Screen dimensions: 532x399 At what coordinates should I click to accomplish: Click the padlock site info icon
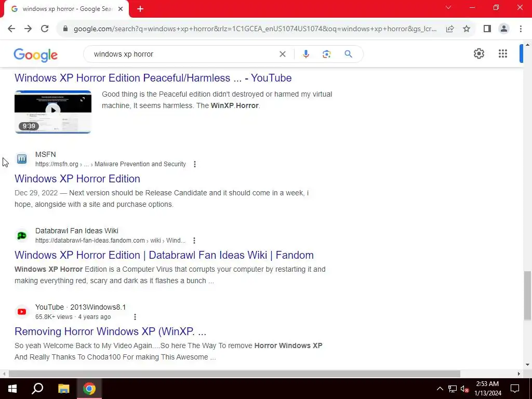pyautogui.click(x=65, y=29)
